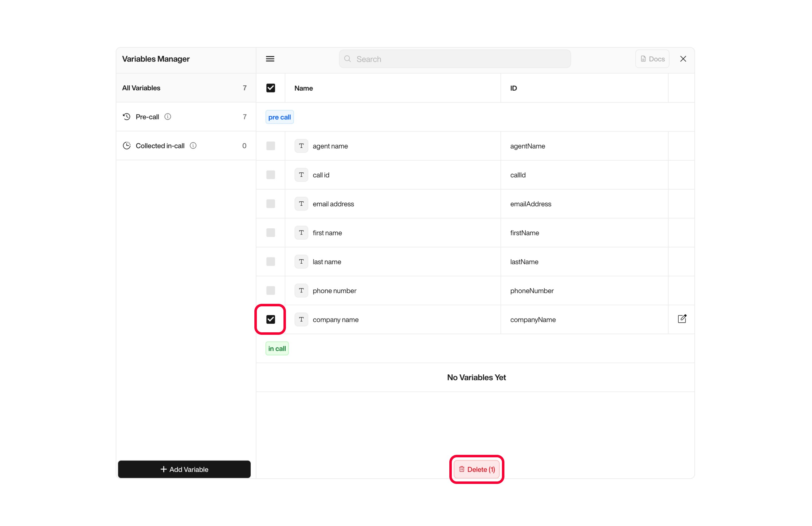The image size is (812, 526).
Task: Check the phone number variable checkbox
Action: coord(270,290)
